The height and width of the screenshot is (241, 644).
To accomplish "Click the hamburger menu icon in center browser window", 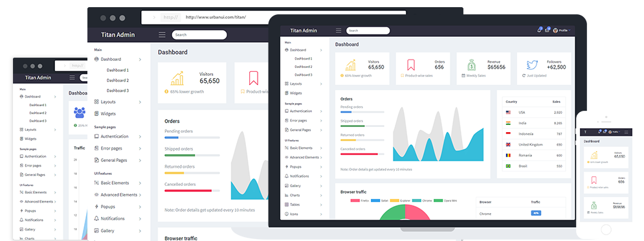I will coord(162,35).
